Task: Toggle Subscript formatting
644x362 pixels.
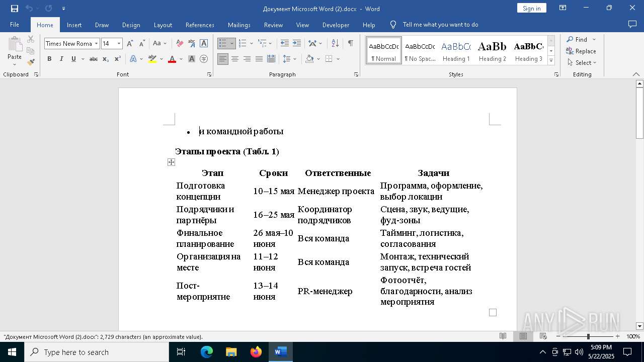Action: 106,59
